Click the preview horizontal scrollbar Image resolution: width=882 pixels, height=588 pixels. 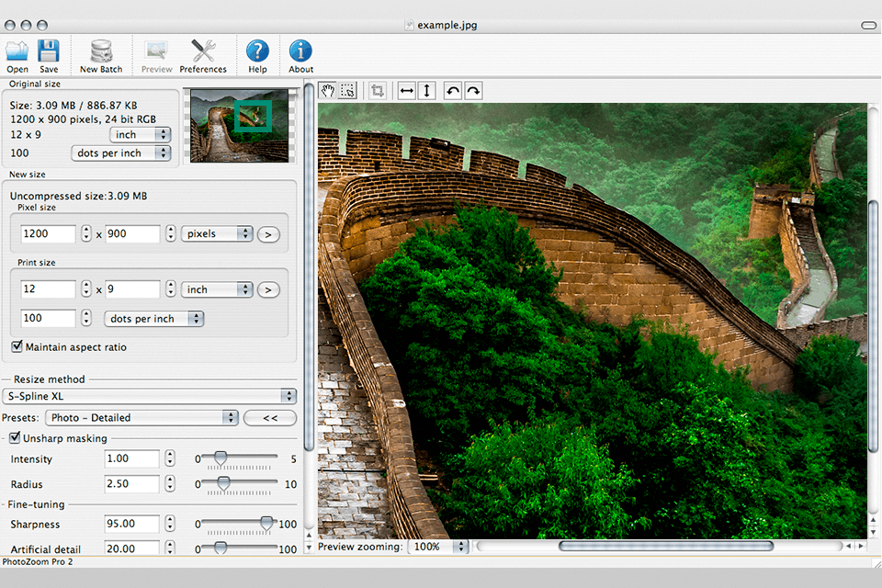click(x=665, y=546)
